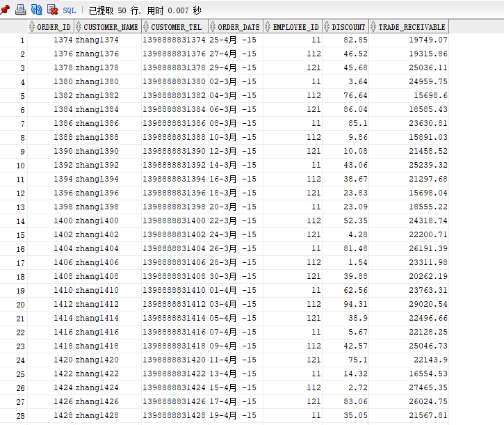Image resolution: width=504 pixels, height=425 pixels.
Task: Select row number 28 header
Action: (x=14, y=416)
